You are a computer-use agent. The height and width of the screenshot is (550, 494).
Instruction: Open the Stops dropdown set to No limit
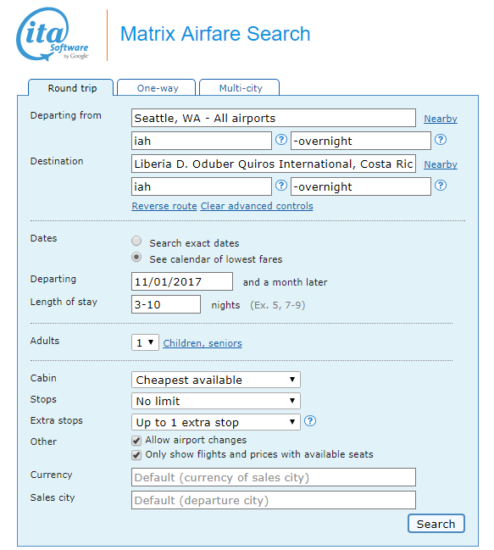(x=216, y=401)
